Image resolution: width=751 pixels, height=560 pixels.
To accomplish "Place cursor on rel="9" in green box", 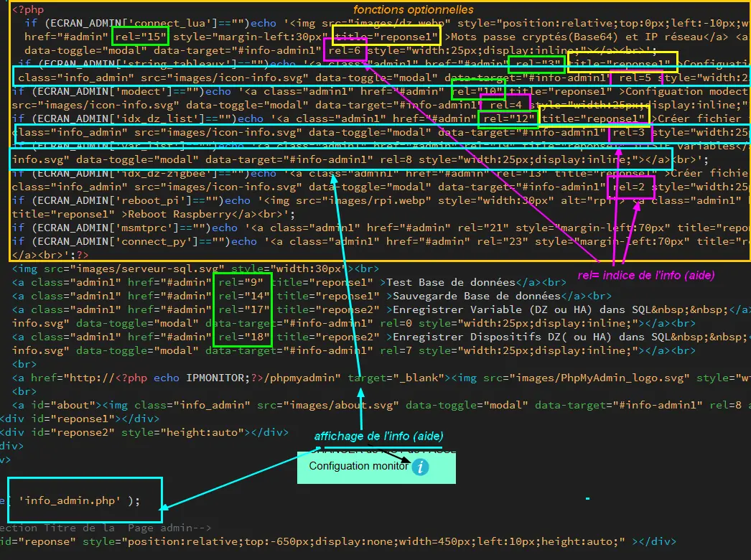I will pyautogui.click(x=241, y=283).
